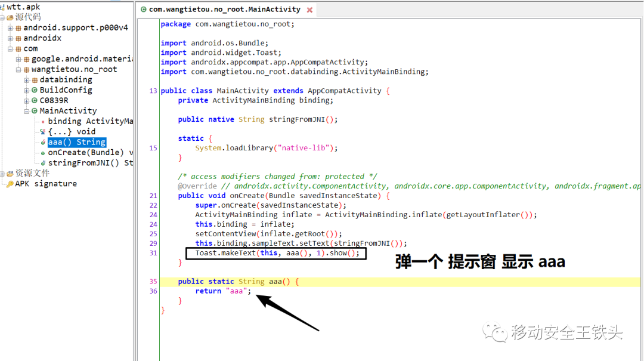Select the databinding tree entry
Viewport: 644px width, 361px height.
pyautogui.click(x=66, y=79)
